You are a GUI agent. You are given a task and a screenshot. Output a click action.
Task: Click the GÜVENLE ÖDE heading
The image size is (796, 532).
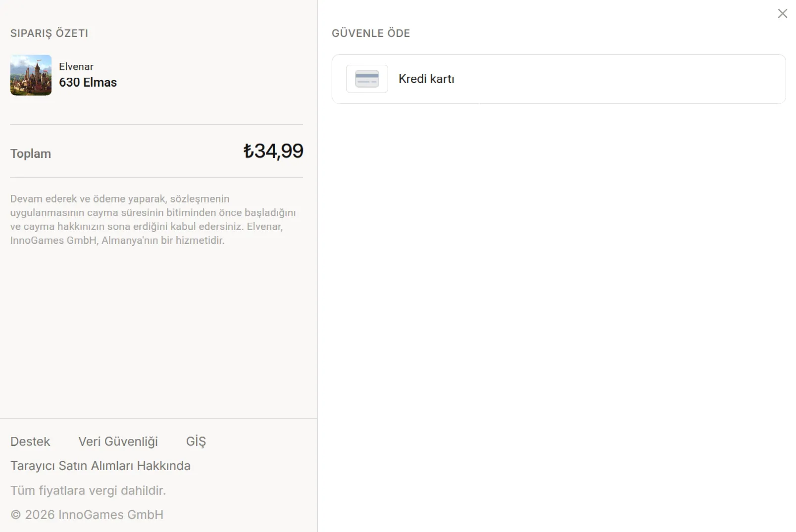tap(371, 33)
